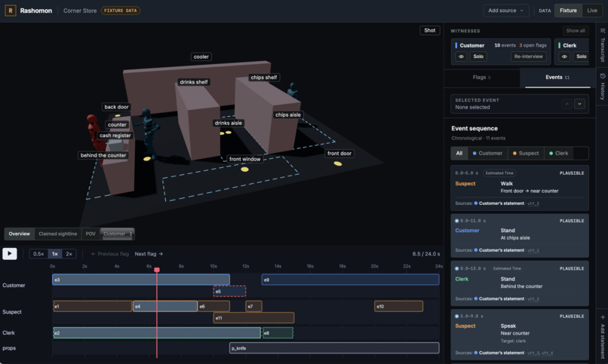Image resolution: width=608 pixels, height=364 pixels.
Task: Click Show all witnesses
Action: pos(576,31)
